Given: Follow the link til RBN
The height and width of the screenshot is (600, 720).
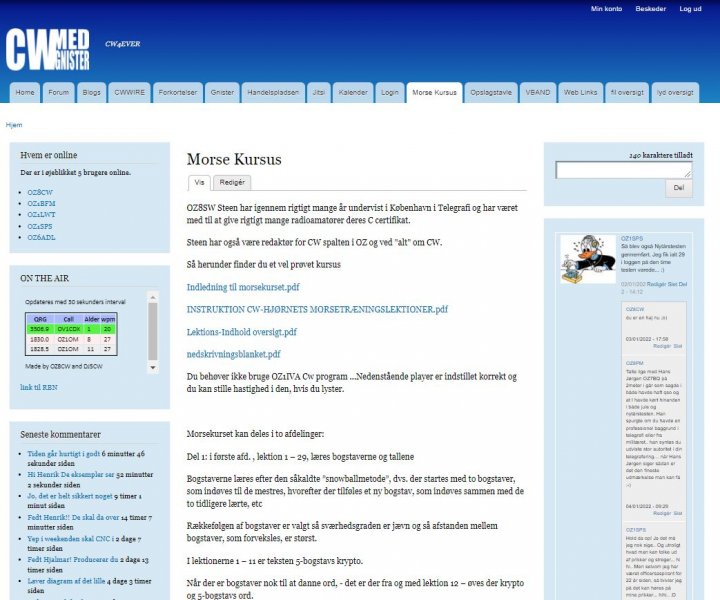Looking at the screenshot, I should pos(39,387).
